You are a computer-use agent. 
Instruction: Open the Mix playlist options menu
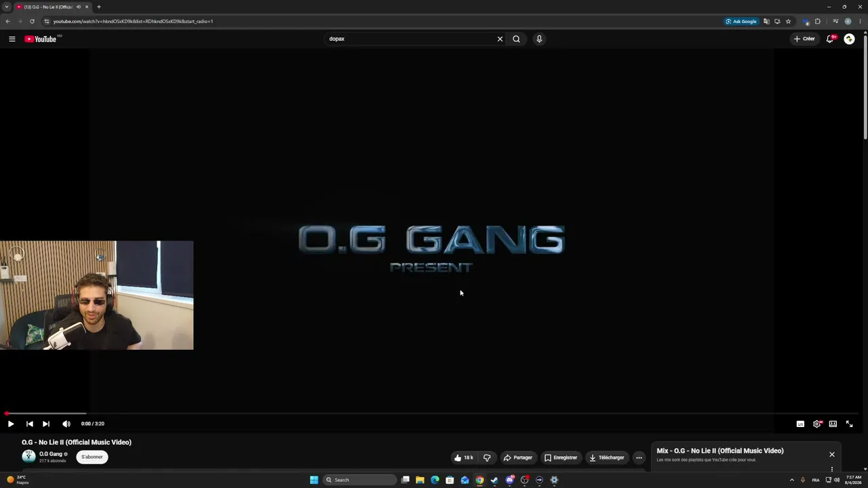click(x=832, y=469)
